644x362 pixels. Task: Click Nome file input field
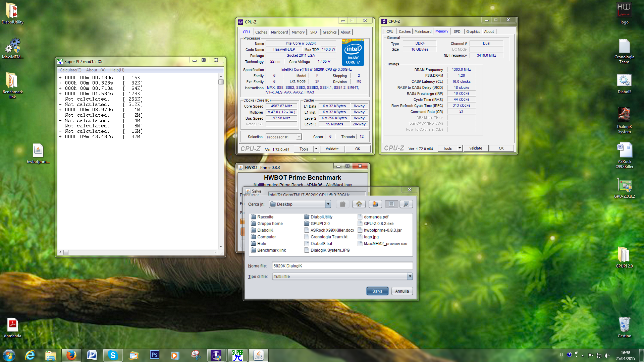tap(342, 266)
